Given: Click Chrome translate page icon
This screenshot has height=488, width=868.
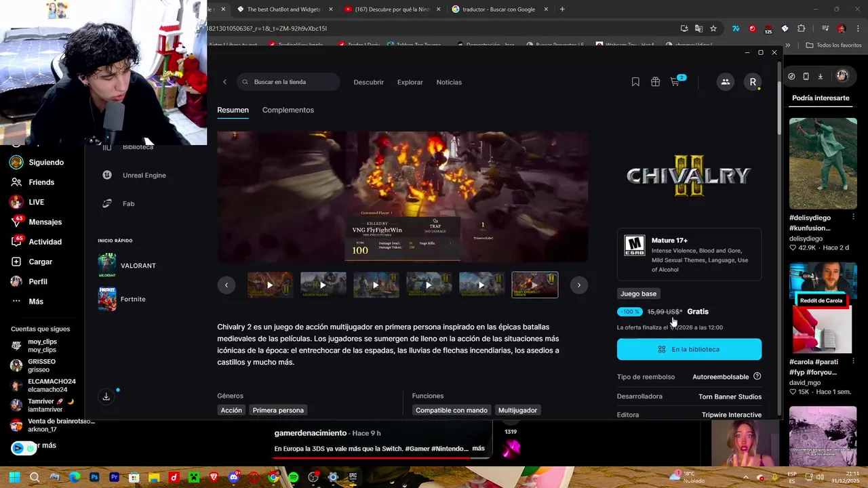Looking at the screenshot, I should pos(698,28).
